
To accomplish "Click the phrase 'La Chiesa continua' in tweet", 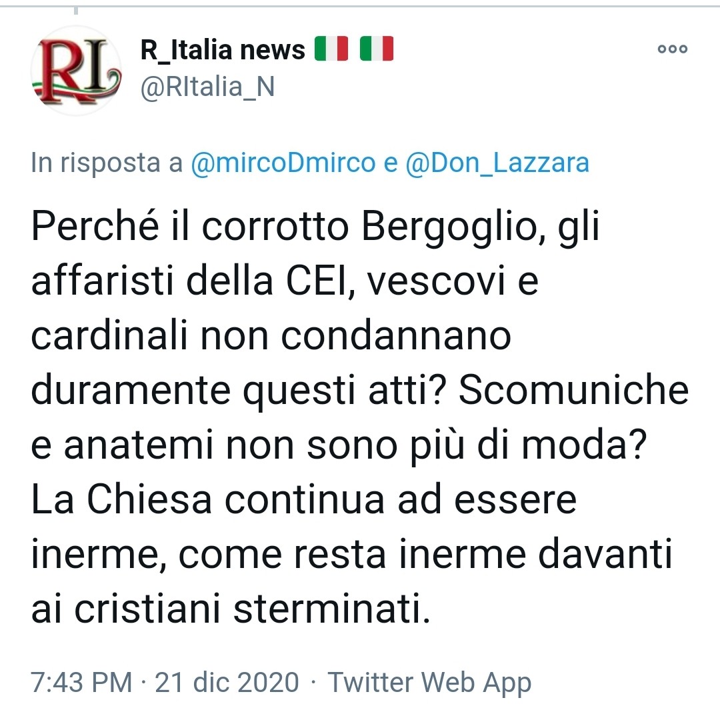I will 207,499.
